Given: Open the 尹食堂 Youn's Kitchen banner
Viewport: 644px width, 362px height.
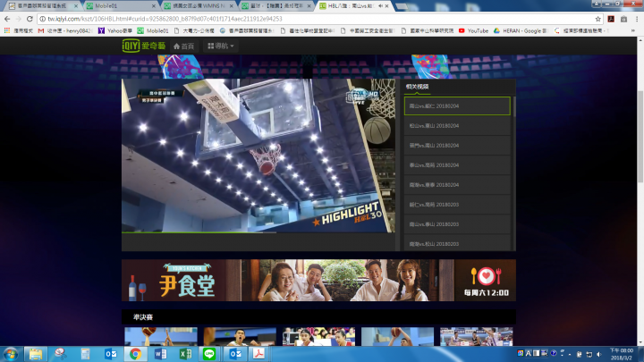Looking at the screenshot, I should click(318, 281).
